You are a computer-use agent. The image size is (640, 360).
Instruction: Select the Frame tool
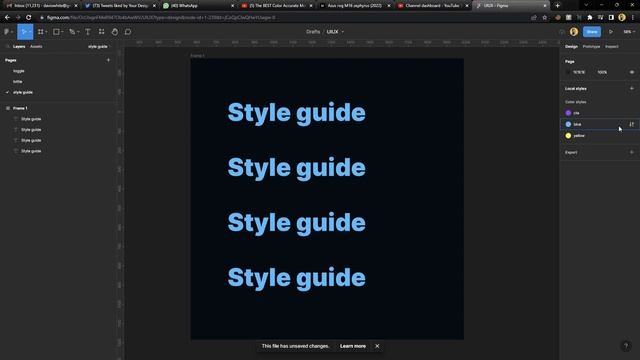click(x=40, y=31)
